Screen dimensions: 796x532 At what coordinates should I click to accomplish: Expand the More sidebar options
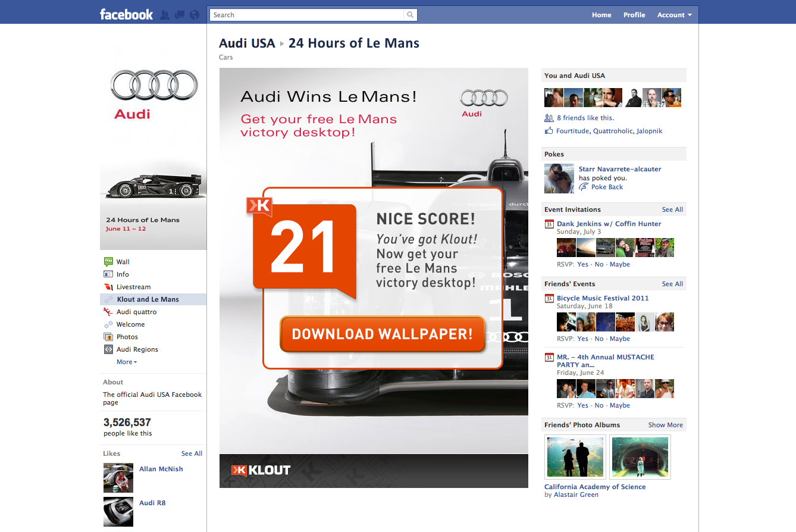[x=126, y=362]
